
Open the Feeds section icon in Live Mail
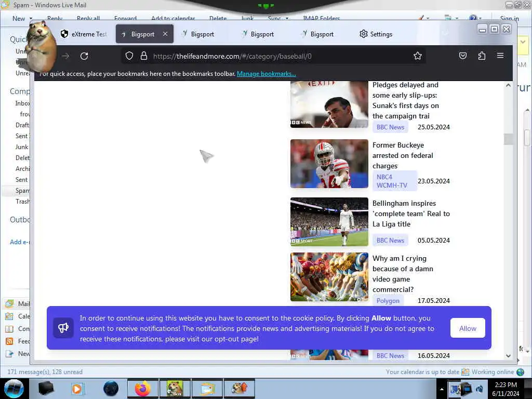pyautogui.click(x=9, y=341)
